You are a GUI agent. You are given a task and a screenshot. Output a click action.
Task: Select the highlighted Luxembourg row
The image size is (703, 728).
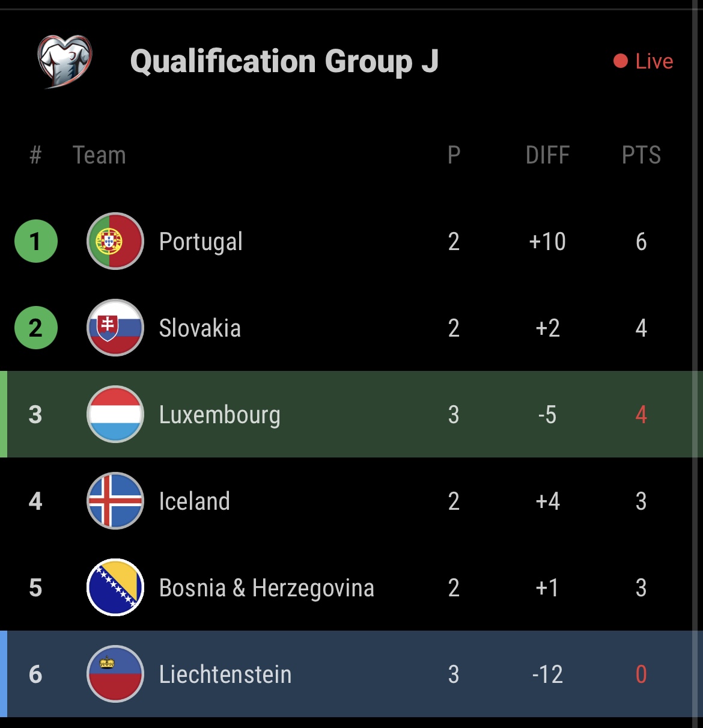pyautogui.click(x=351, y=414)
